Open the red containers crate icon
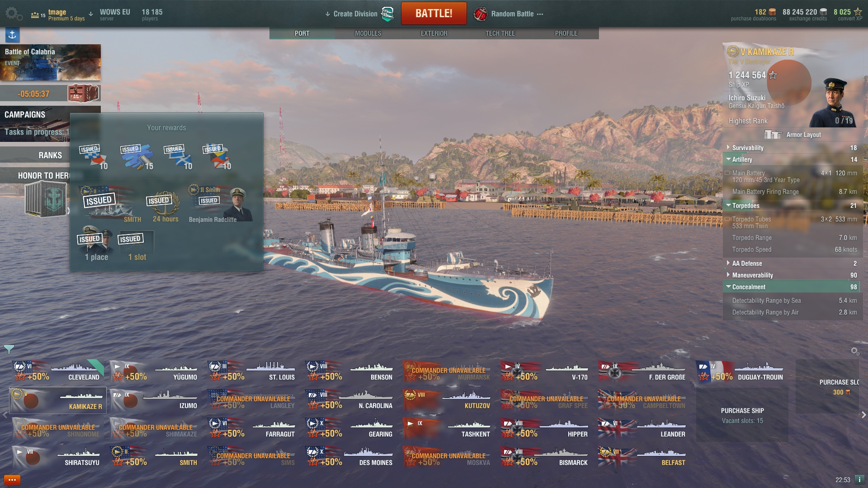The image size is (868, 488). pos(84,94)
